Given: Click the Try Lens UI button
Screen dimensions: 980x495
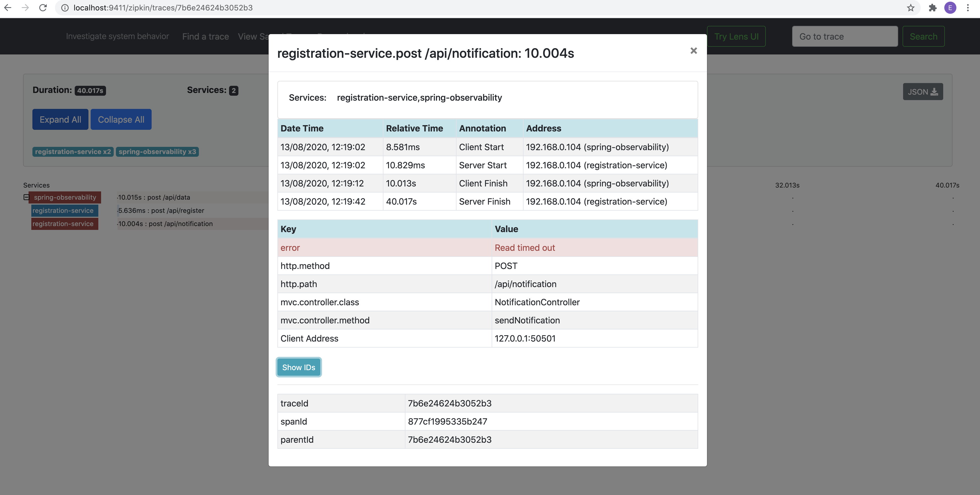Looking at the screenshot, I should click(x=736, y=37).
